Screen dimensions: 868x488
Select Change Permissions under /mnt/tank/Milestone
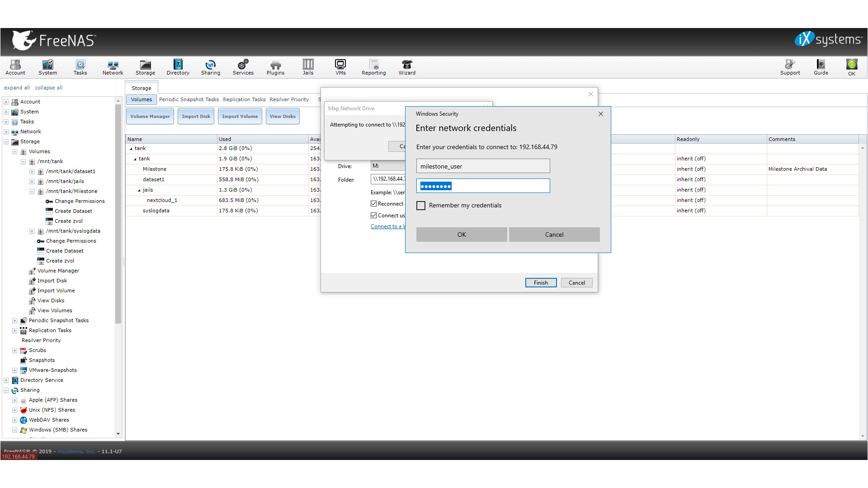80,201
